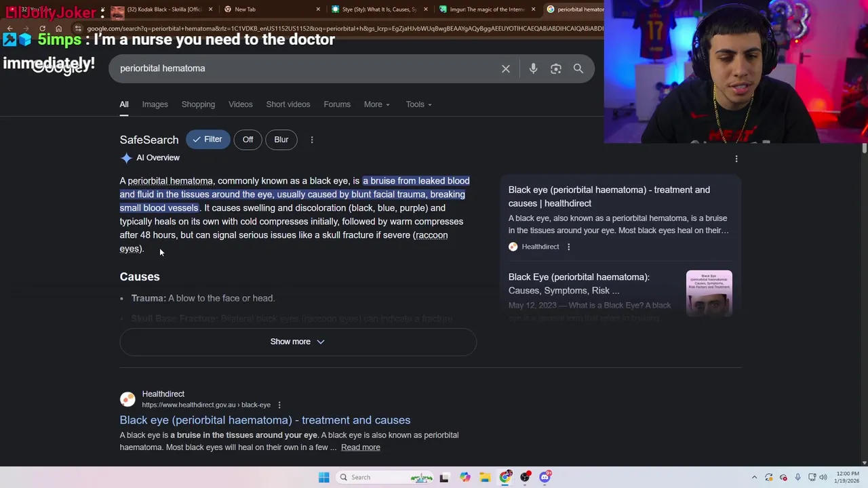Screen dimensions: 868x488
Task: Open more options for healthdirect.gov.au result
Action: (279, 405)
